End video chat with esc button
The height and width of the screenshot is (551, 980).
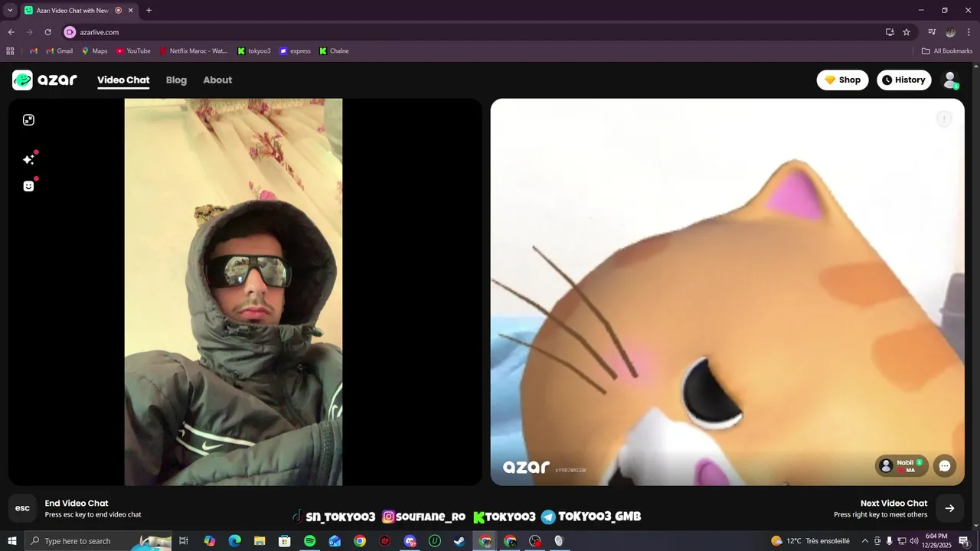pyautogui.click(x=23, y=508)
